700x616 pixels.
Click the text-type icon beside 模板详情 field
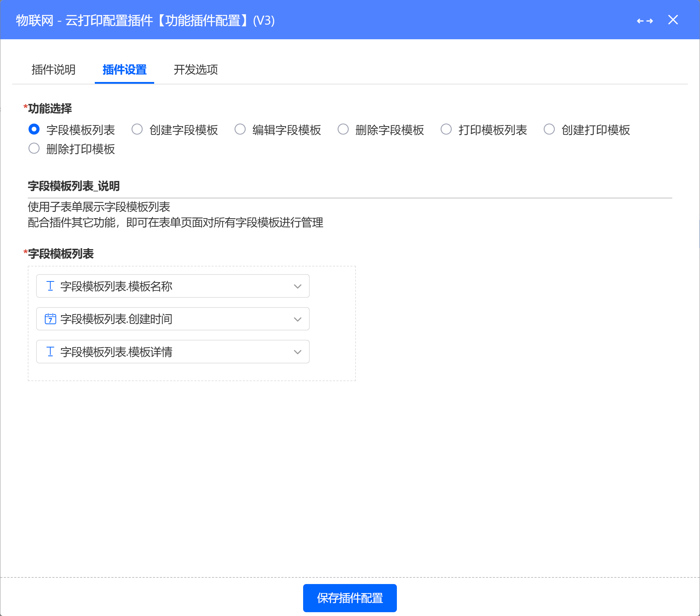[x=50, y=352]
